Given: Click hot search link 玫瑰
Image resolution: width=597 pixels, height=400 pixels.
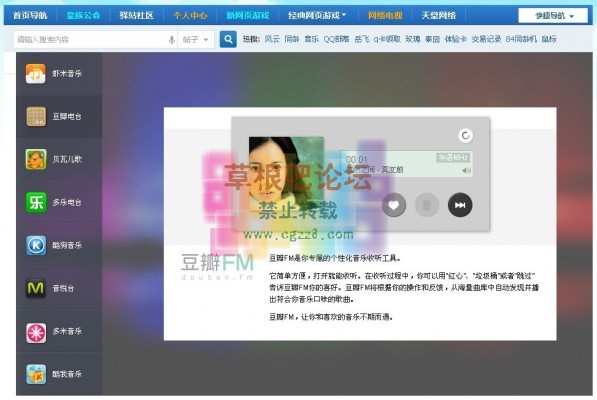Looking at the screenshot, I should pos(412,39).
